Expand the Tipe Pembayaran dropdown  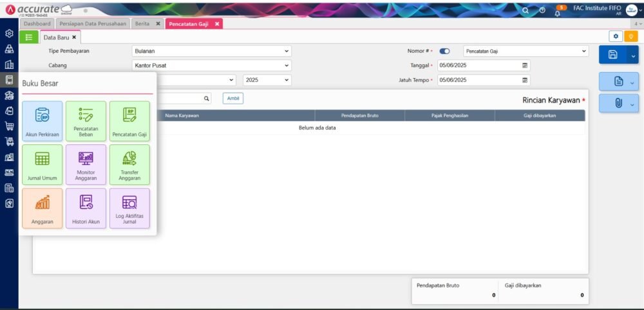(x=211, y=51)
